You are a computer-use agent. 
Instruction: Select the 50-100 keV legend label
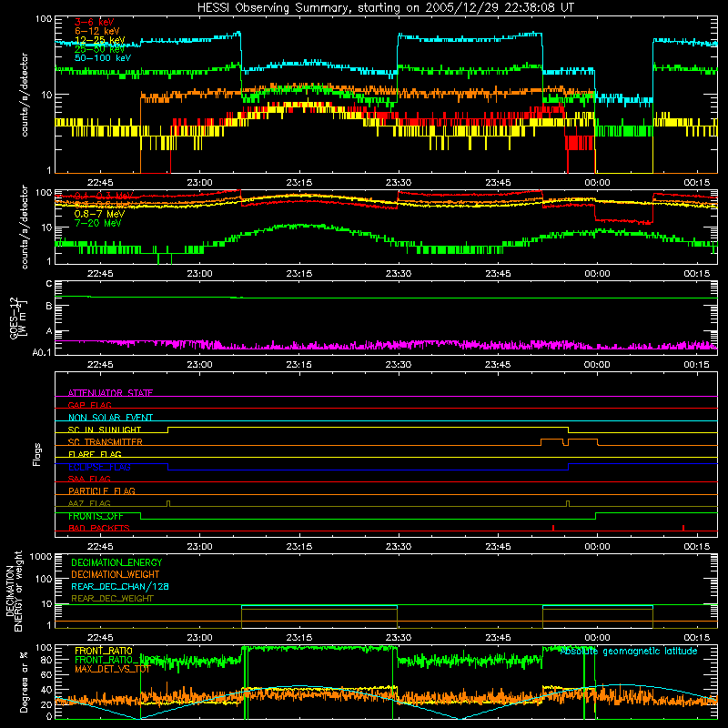(103, 58)
